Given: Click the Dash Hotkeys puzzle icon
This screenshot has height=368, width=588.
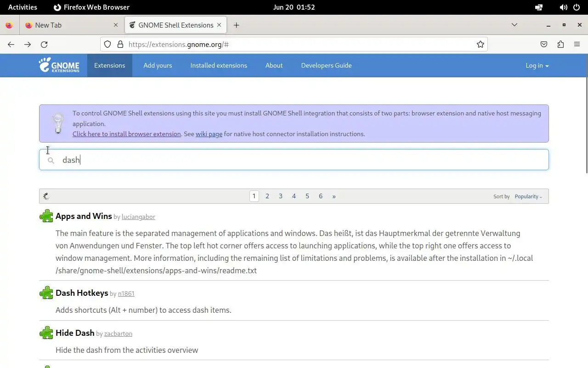Looking at the screenshot, I should pos(46,293).
